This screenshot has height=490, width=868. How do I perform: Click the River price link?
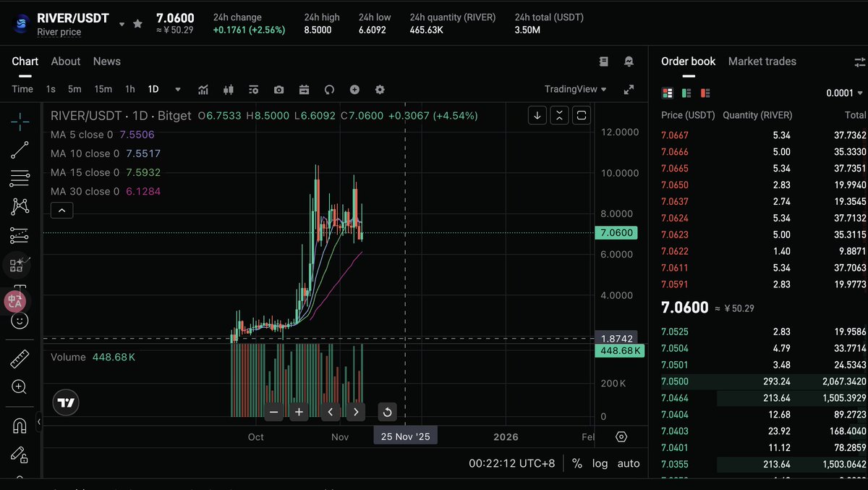click(x=59, y=32)
